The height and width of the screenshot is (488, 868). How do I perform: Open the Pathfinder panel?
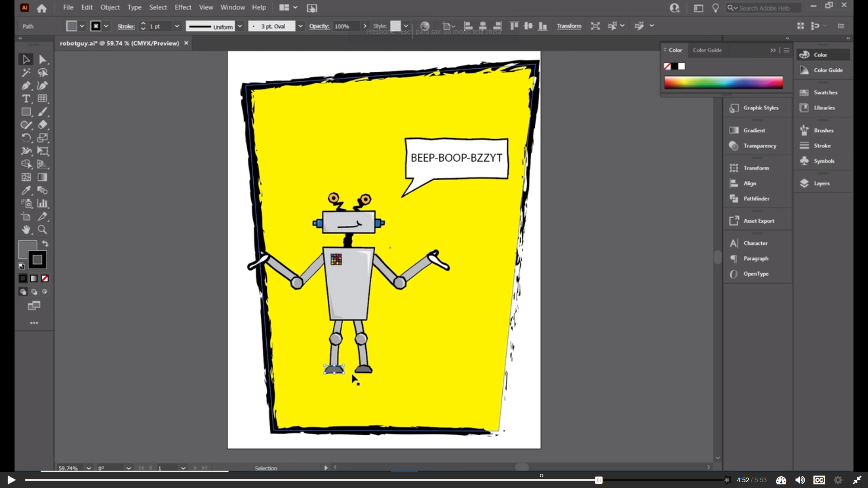point(756,199)
